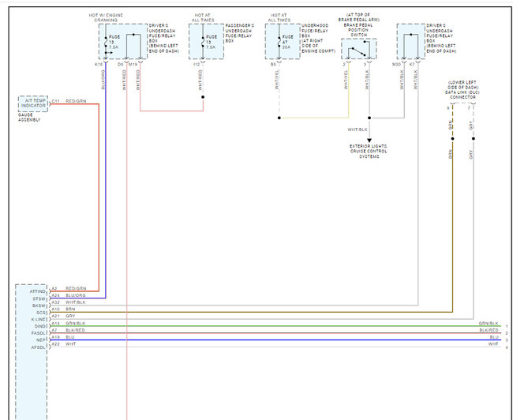513x420 pixels.
Task: Click the 'NEP' signal name
Action: (41, 340)
